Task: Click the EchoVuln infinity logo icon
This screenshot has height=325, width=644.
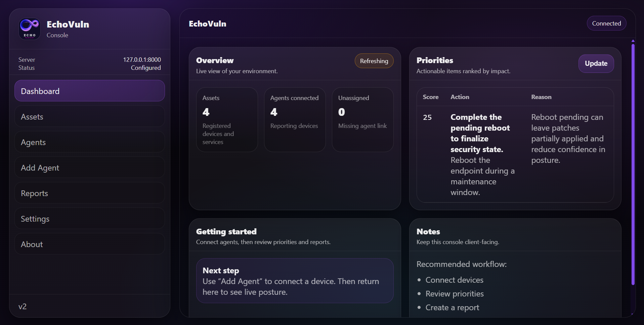Action: tap(29, 29)
